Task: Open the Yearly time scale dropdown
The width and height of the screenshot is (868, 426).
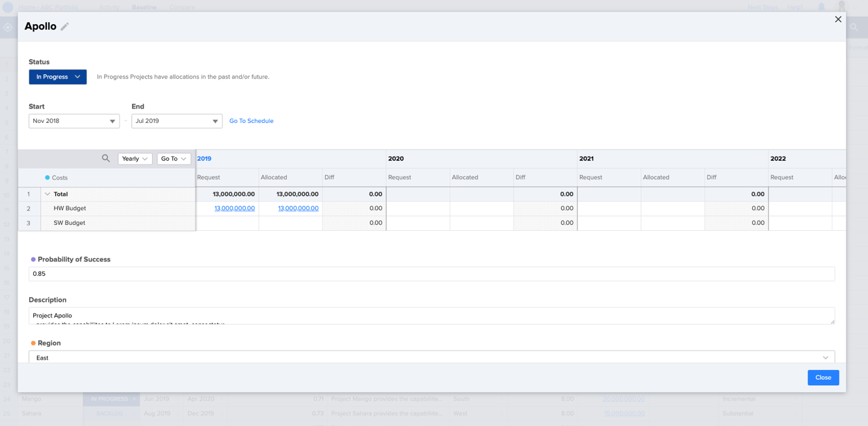Action: [x=135, y=159]
